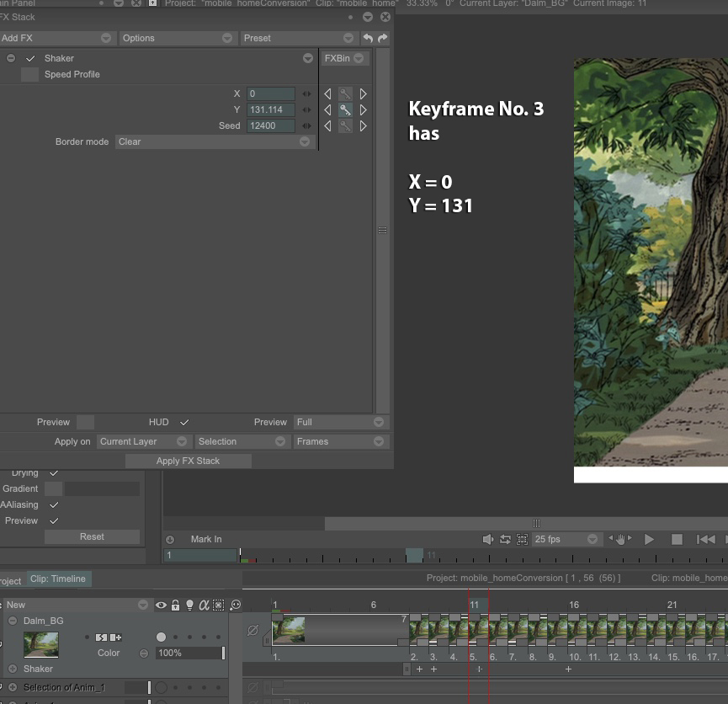Viewport: 728px width, 704px height.
Task: Toggle all layers visibility eye icon
Action: pyautogui.click(x=161, y=605)
